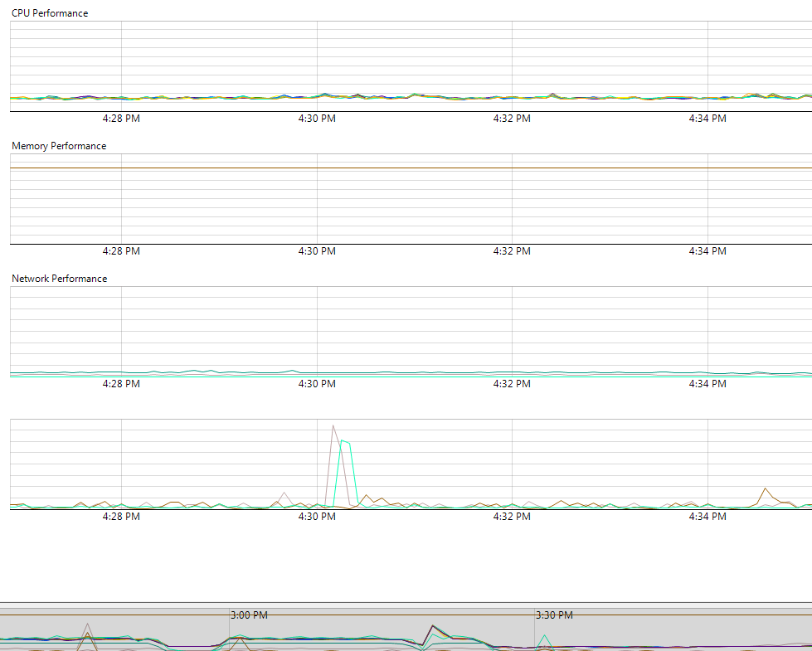Click the 4:28 PM label under Network chart
The image size is (812, 651).
pyautogui.click(x=121, y=384)
